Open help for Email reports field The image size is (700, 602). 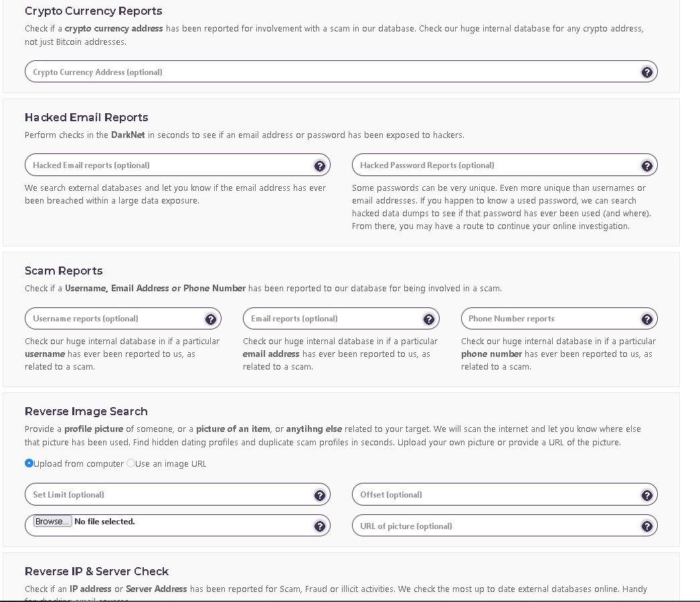pos(430,319)
